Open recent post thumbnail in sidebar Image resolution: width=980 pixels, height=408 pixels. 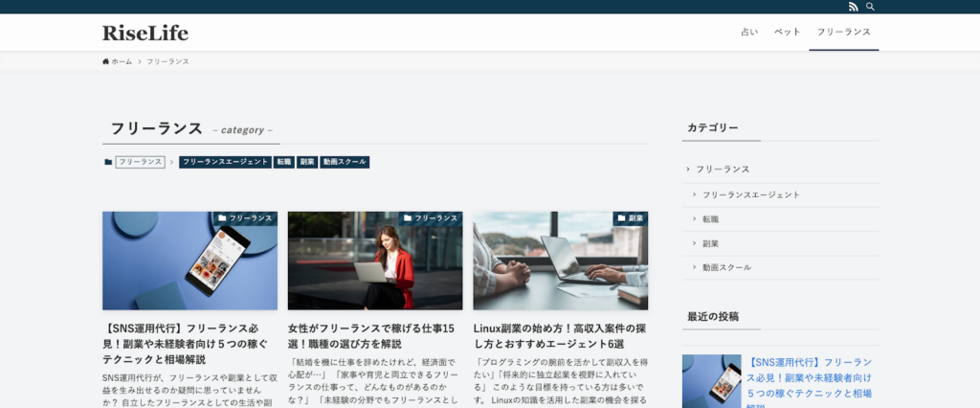click(711, 381)
